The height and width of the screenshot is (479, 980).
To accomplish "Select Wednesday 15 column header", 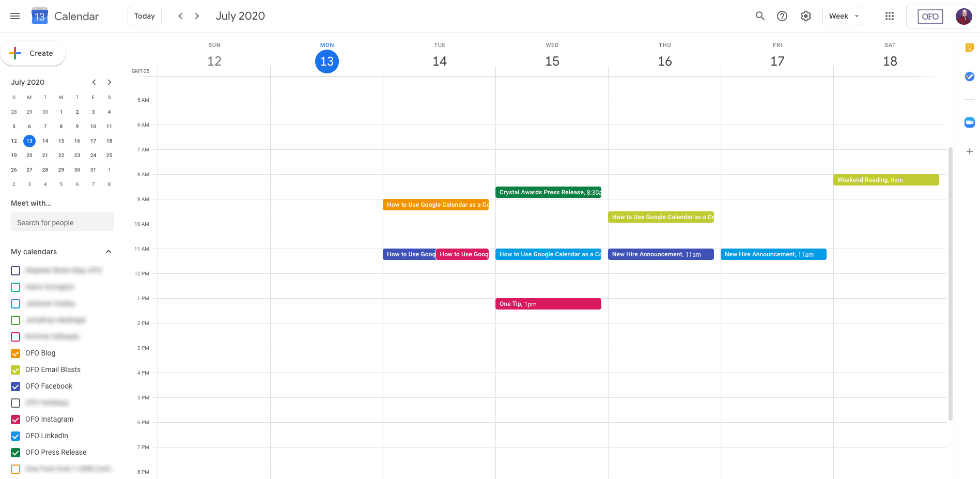I will tap(552, 61).
